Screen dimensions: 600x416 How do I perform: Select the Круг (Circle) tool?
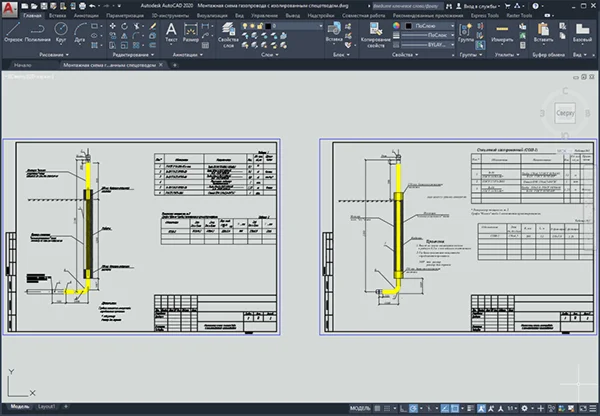point(61,32)
